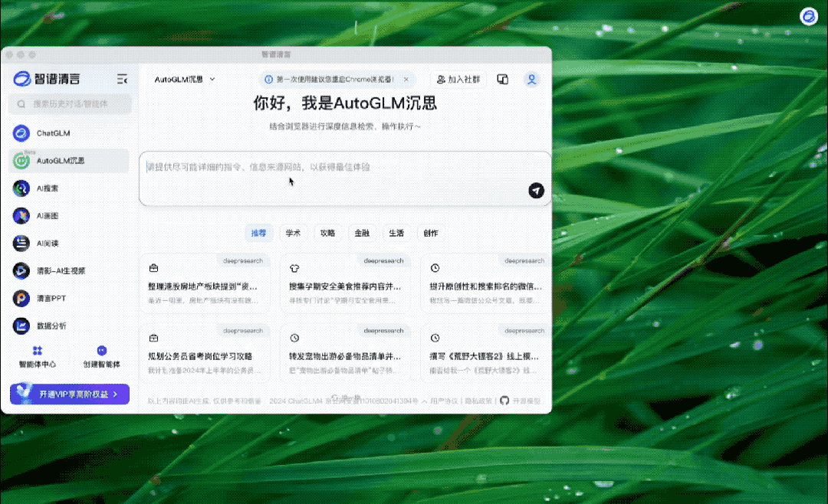Select the 推荐 tab
Viewport: 828px width, 504px height.
tap(259, 233)
